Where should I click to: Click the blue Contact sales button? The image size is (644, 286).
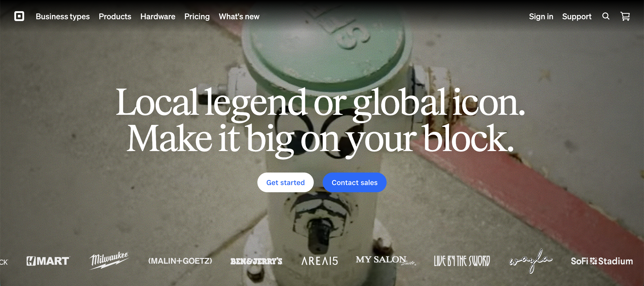pyautogui.click(x=354, y=182)
